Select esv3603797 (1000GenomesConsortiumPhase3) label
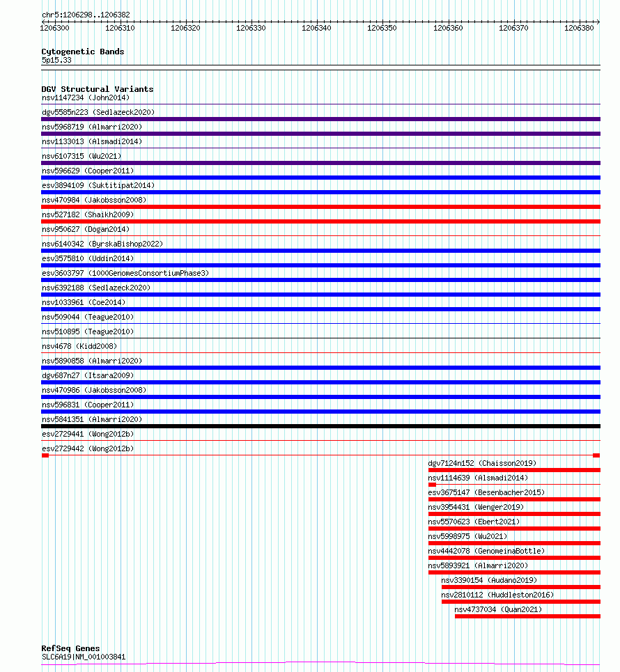The width and height of the screenshot is (620, 672). [x=125, y=273]
